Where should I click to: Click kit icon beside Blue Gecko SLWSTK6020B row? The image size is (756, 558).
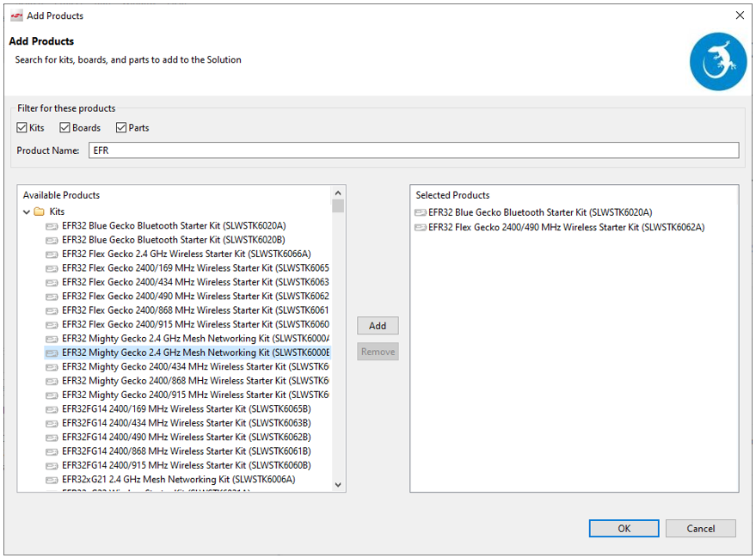52,241
